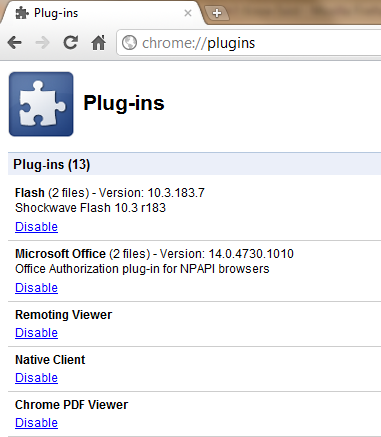Disable the Microsoft Office plug-in
Screen dimensions: 381x437
[36, 288]
